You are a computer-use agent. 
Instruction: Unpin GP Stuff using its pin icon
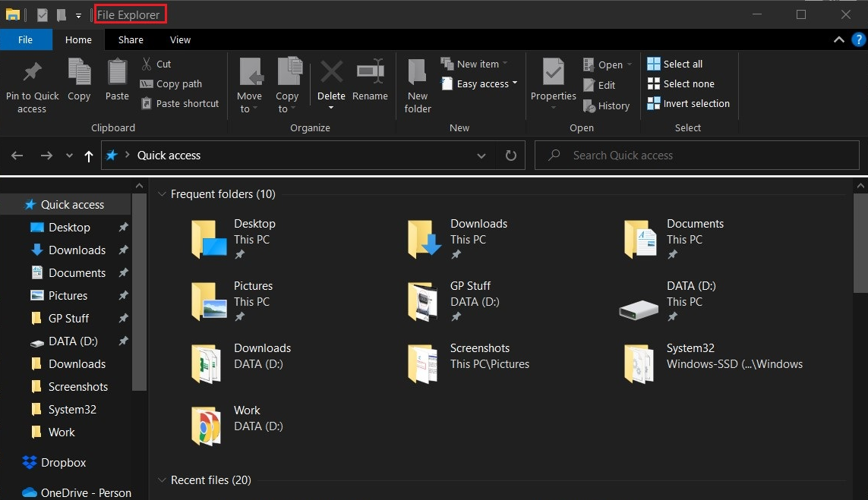click(x=122, y=318)
